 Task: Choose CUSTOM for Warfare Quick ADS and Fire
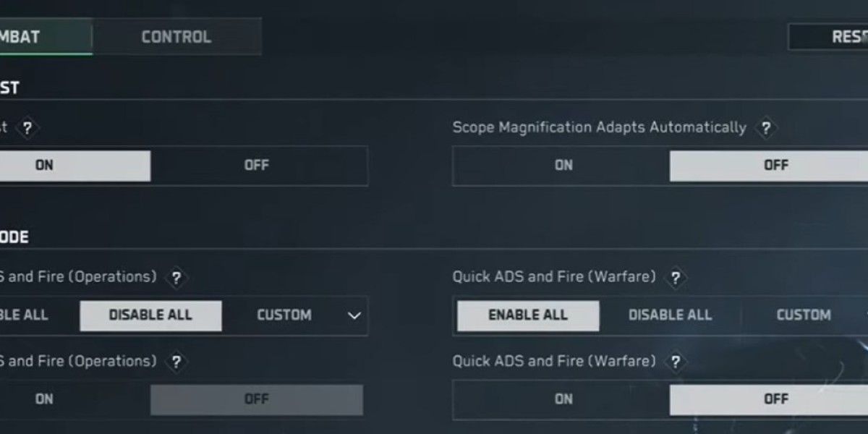coord(803,315)
